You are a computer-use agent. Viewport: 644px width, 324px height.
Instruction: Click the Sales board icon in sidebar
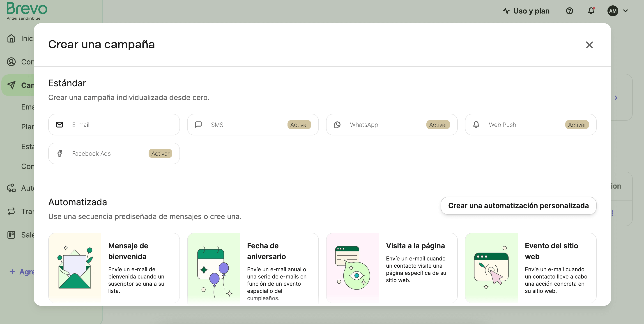[11, 235]
